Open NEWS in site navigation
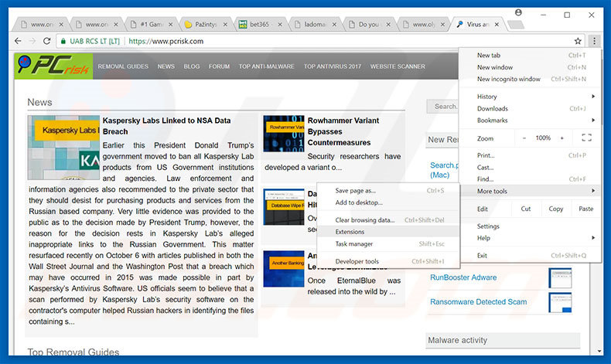Screen dimensions: 611x364 pyautogui.click(x=166, y=66)
